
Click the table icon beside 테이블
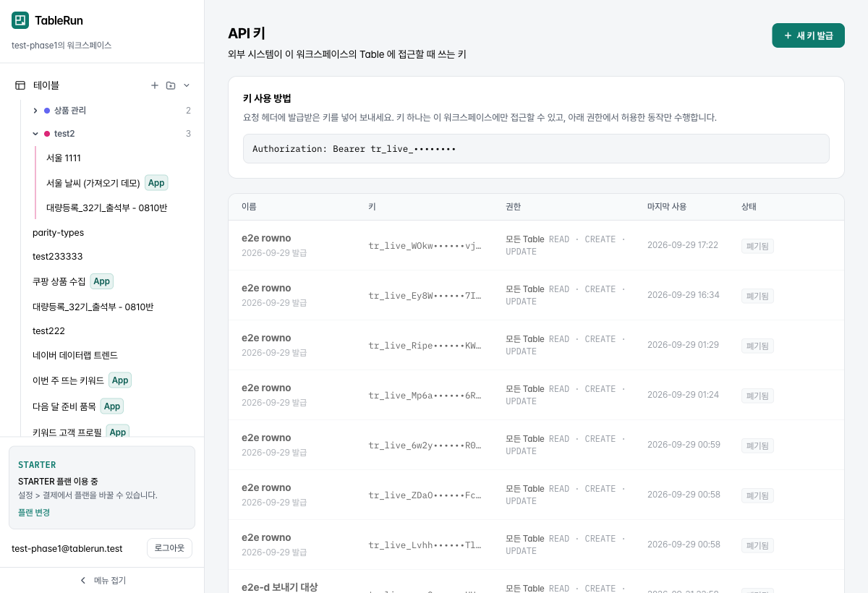tap(20, 85)
